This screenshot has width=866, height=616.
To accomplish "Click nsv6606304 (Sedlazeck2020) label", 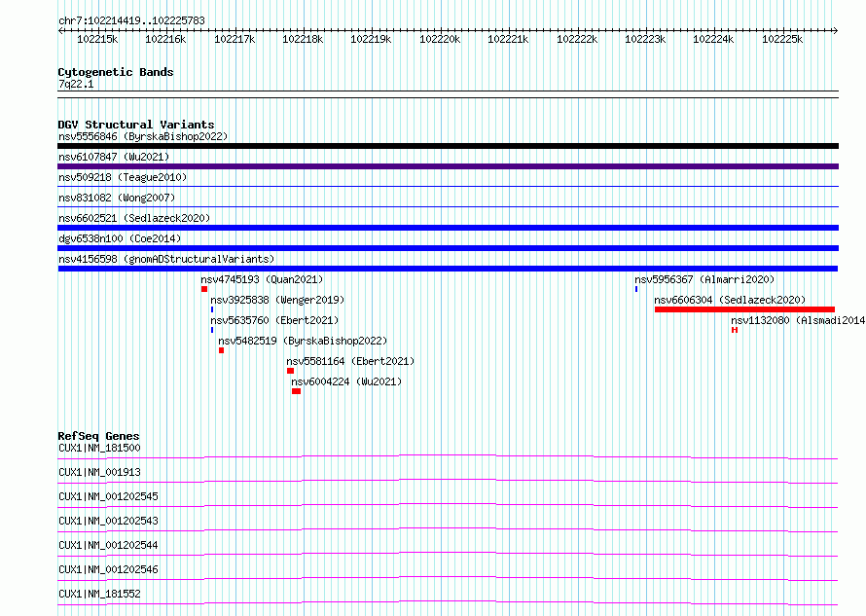I will [x=730, y=300].
